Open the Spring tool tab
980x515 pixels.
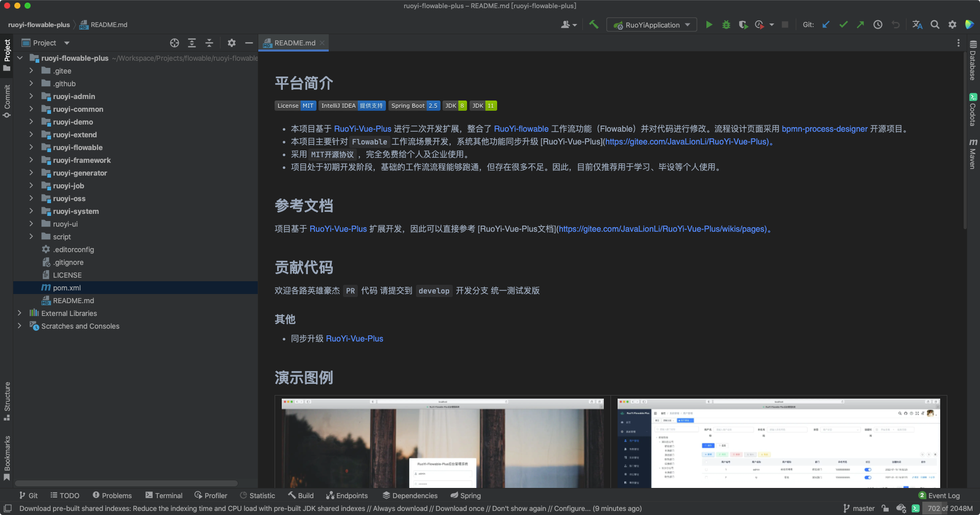465,496
